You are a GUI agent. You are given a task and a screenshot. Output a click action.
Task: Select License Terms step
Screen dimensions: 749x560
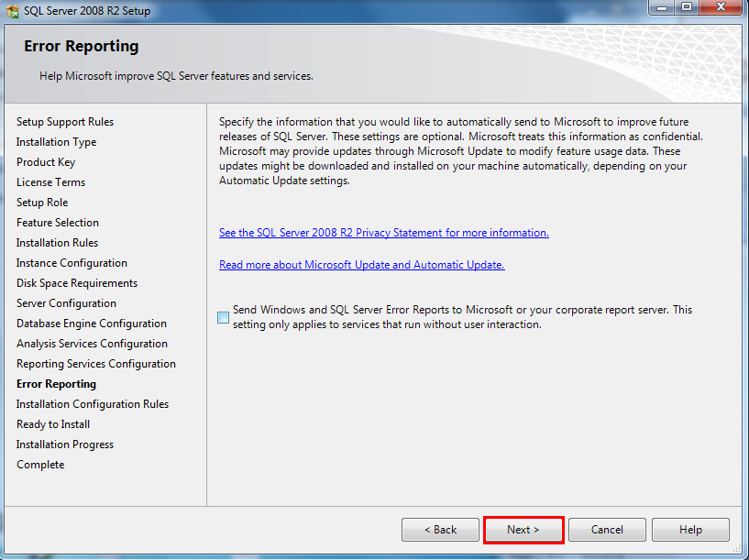[x=50, y=182]
